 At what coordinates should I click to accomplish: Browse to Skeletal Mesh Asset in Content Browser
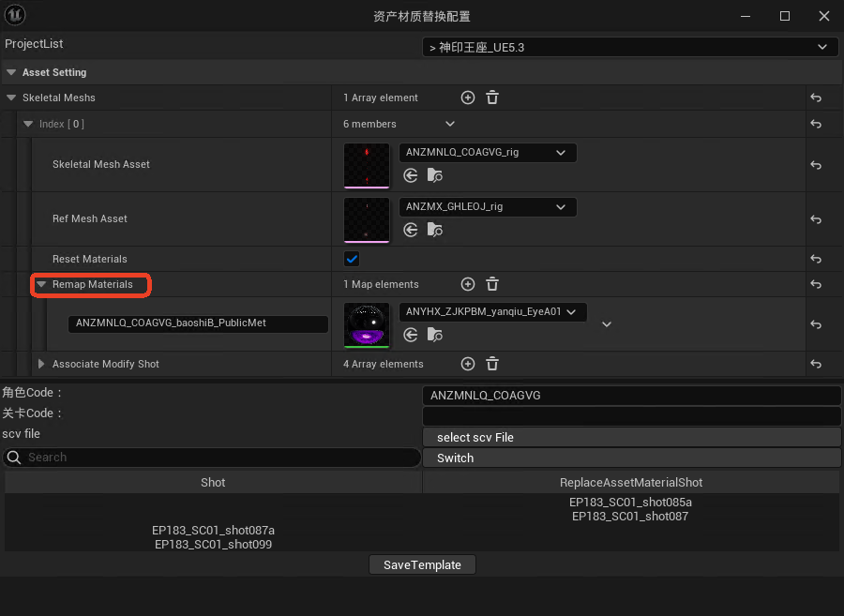coord(434,175)
